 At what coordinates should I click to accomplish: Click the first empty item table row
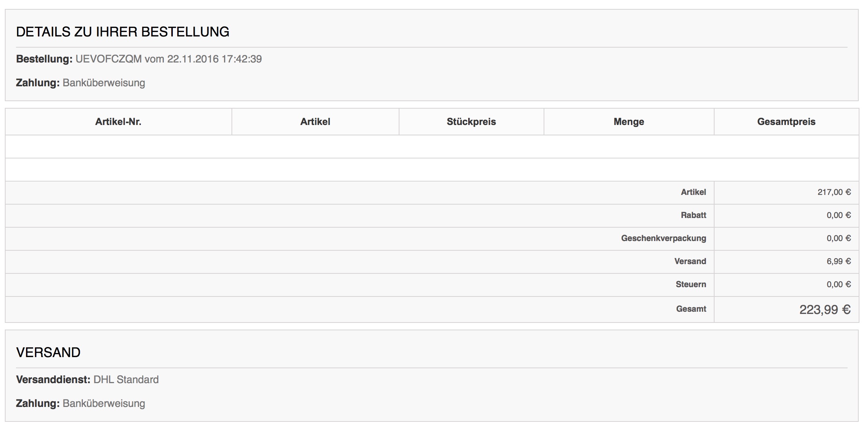[432, 147]
